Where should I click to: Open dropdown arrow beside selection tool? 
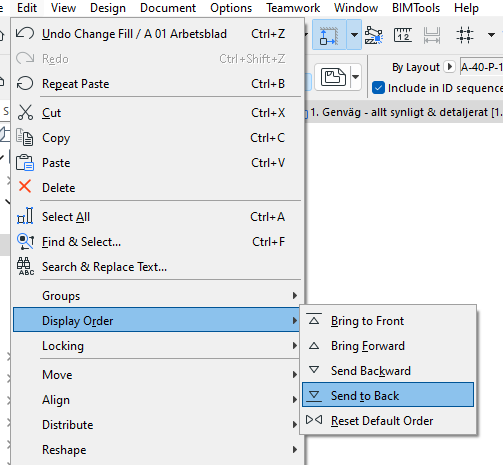pos(354,35)
